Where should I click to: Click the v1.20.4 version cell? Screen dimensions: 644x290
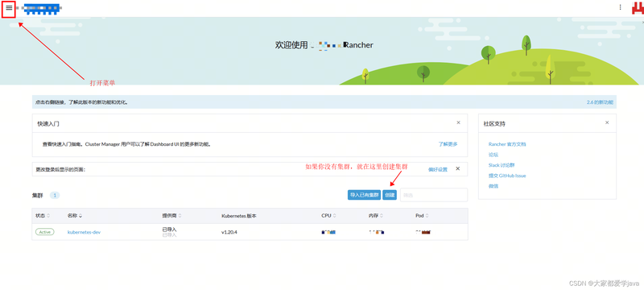point(229,232)
